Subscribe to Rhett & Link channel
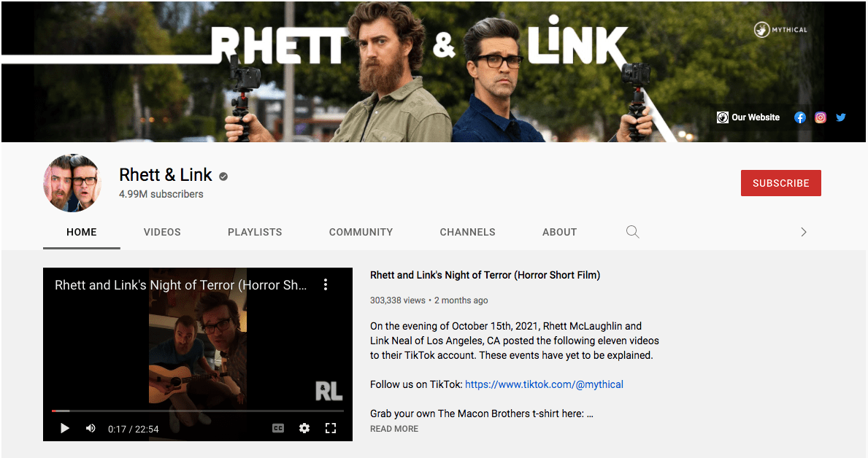The width and height of the screenshot is (868, 458). pyautogui.click(x=781, y=183)
